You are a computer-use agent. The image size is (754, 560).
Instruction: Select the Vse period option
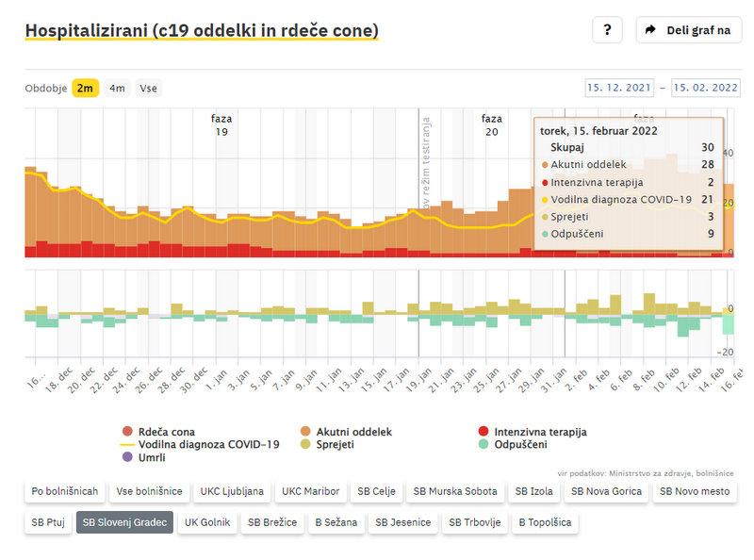point(148,88)
